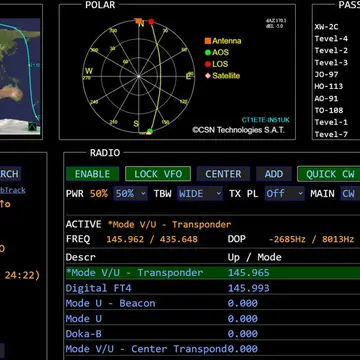
Task: Open the PWR 50% dropdown
Action: click(x=130, y=194)
